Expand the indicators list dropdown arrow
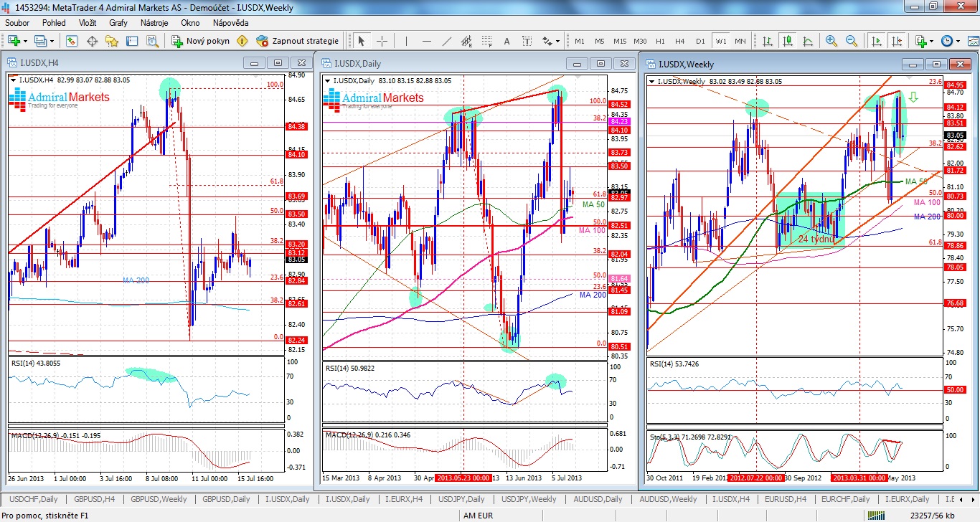 [x=933, y=41]
